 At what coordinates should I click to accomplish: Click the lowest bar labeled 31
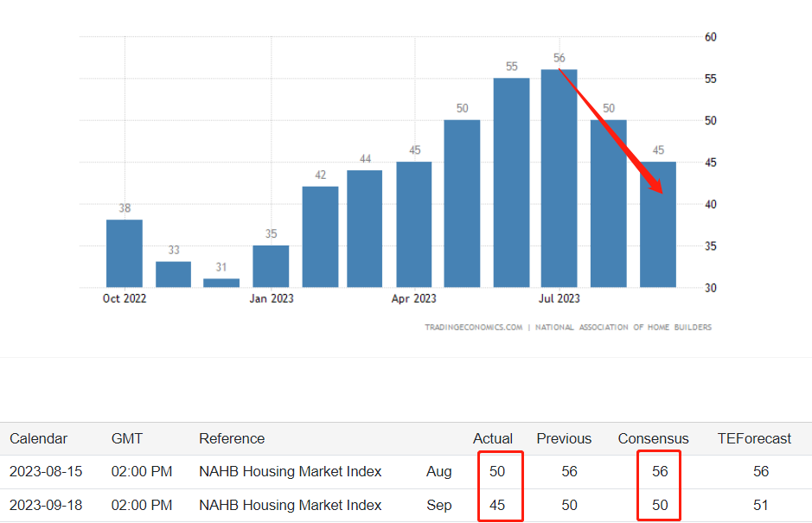click(x=221, y=283)
